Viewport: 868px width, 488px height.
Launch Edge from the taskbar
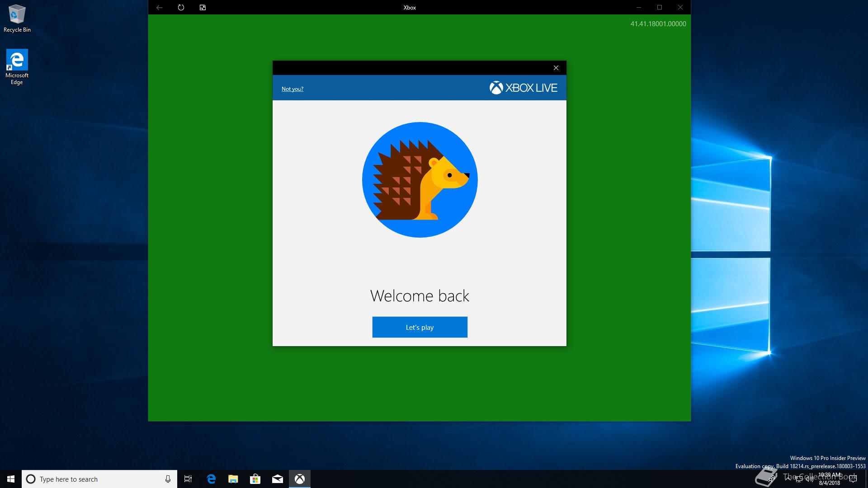[x=211, y=479]
